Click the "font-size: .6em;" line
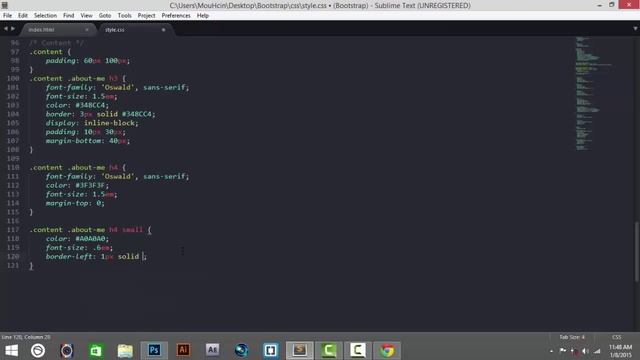 (79, 248)
